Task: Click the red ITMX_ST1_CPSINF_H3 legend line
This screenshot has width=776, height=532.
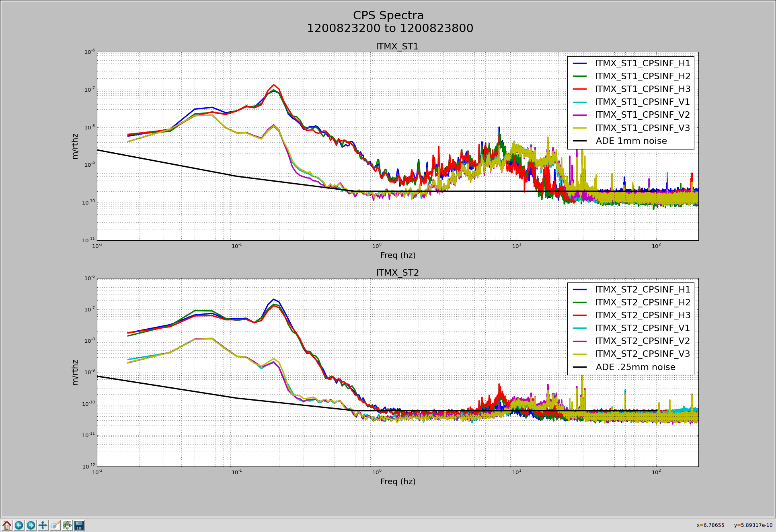Action: pyautogui.click(x=579, y=89)
